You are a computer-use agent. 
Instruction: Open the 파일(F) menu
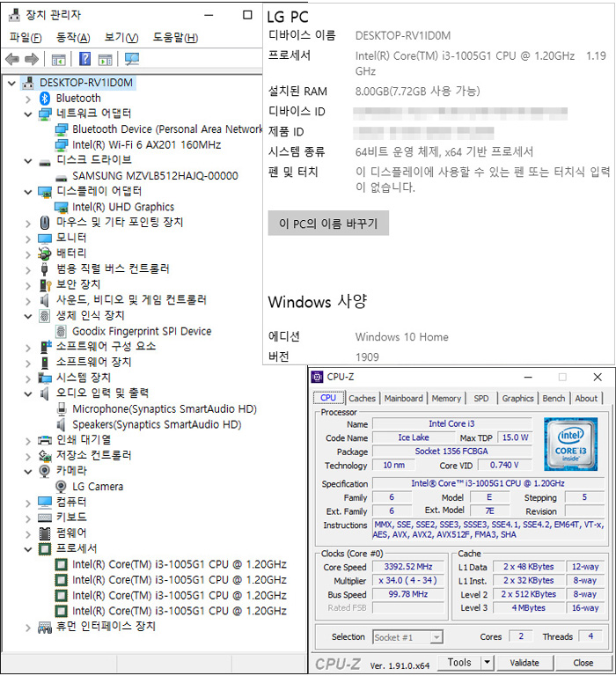pyautogui.click(x=26, y=38)
